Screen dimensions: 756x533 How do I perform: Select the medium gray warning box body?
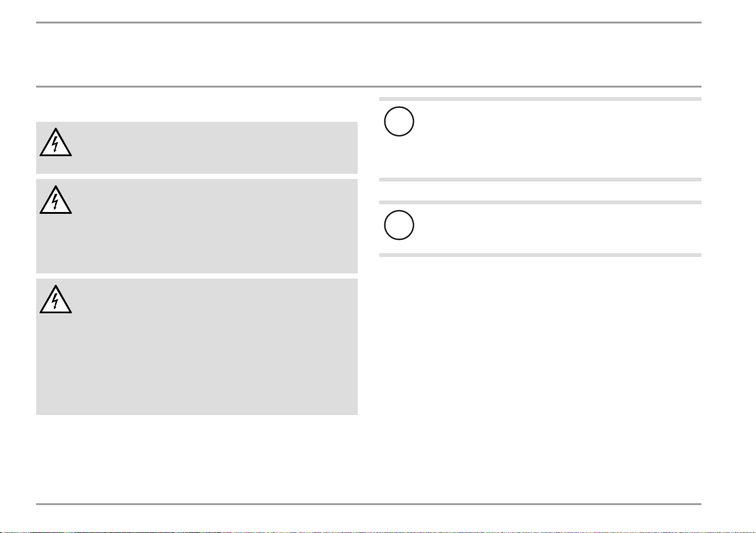pos(197,227)
